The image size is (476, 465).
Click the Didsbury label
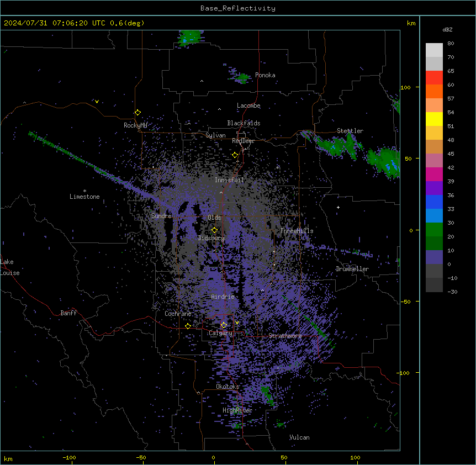click(211, 238)
